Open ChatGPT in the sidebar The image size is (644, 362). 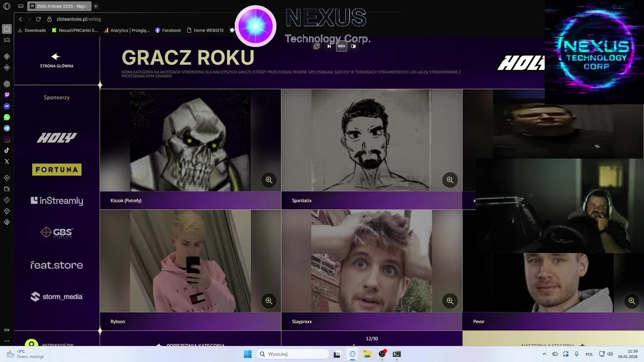[7, 84]
